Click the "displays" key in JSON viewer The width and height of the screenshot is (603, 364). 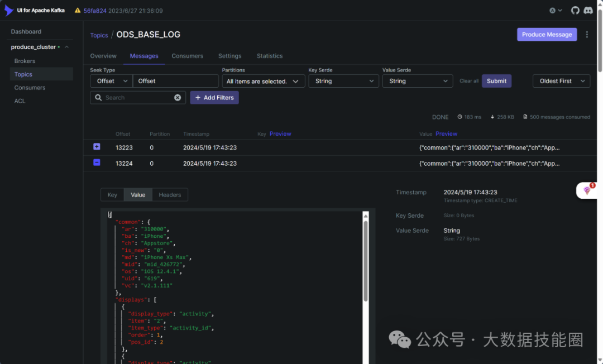131,299
